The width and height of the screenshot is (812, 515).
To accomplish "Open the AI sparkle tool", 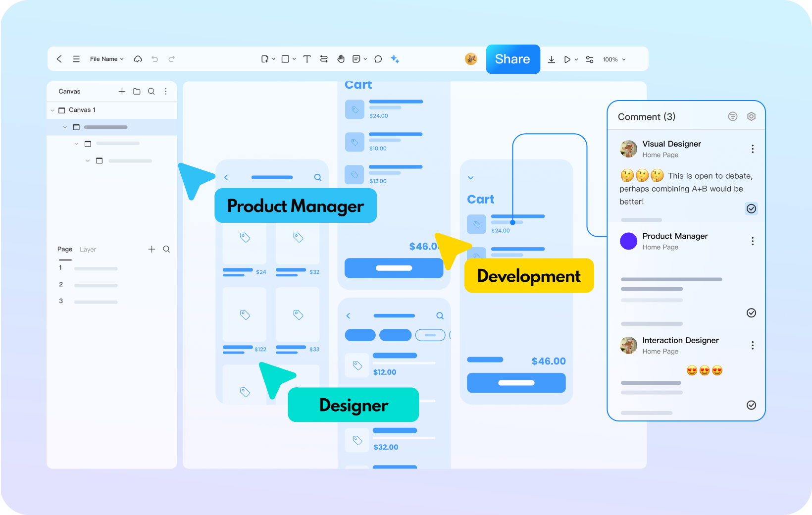I will (395, 59).
